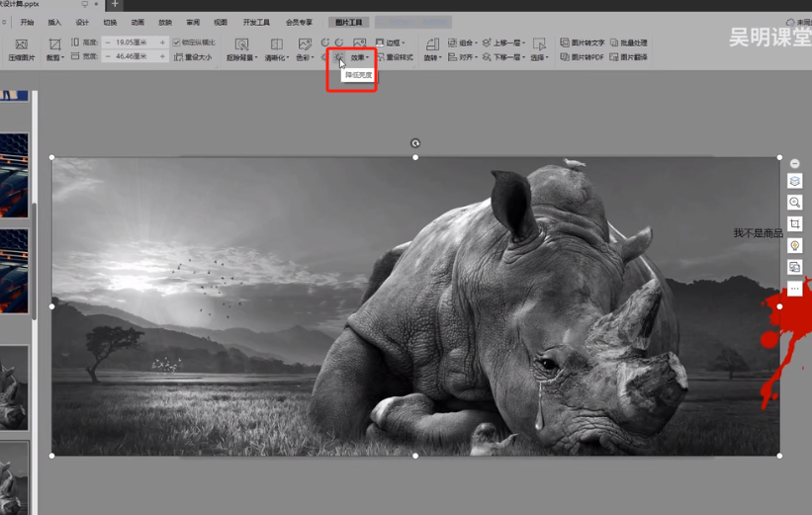Image resolution: width=812 pixels, height=515 pixels.
Task: Open the 组合 group dropdown
Action: [x=463, y=43]
